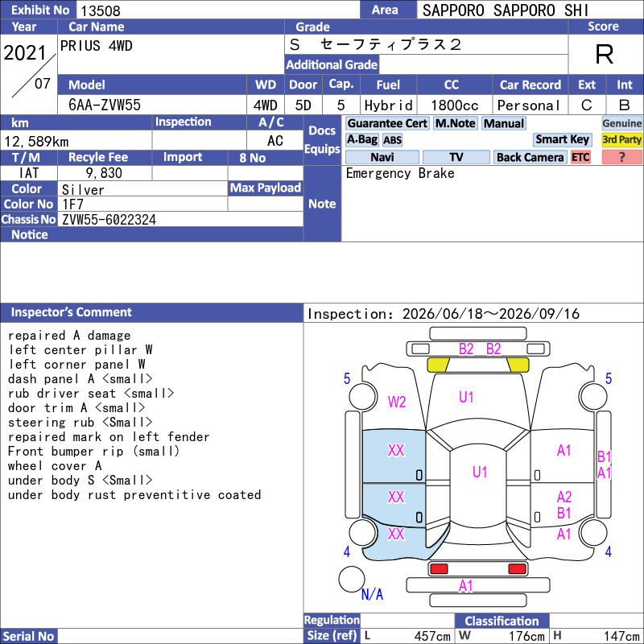Click the Manual document badge
Viewport: 644px width, 644px height.
point(504,123)
